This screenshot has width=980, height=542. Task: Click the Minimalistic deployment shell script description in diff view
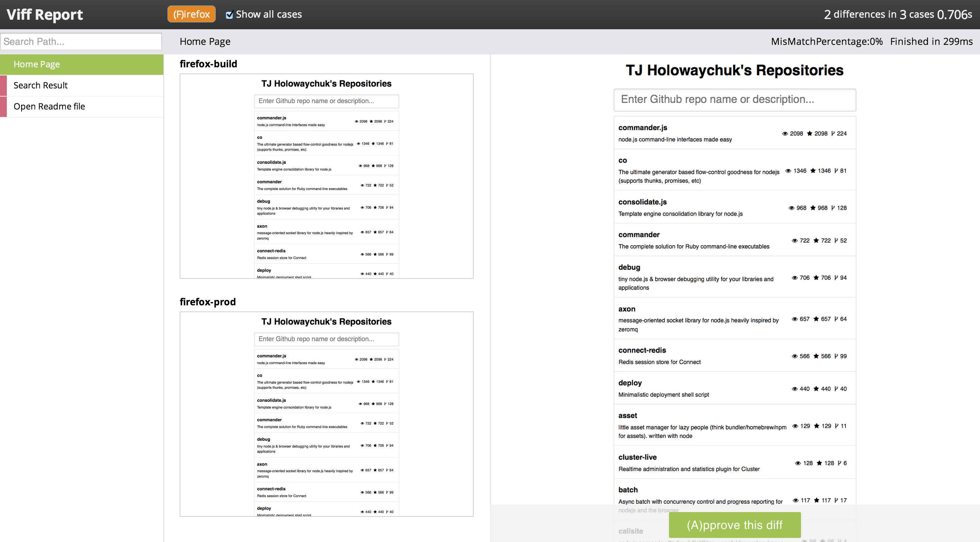pos(664,394)
